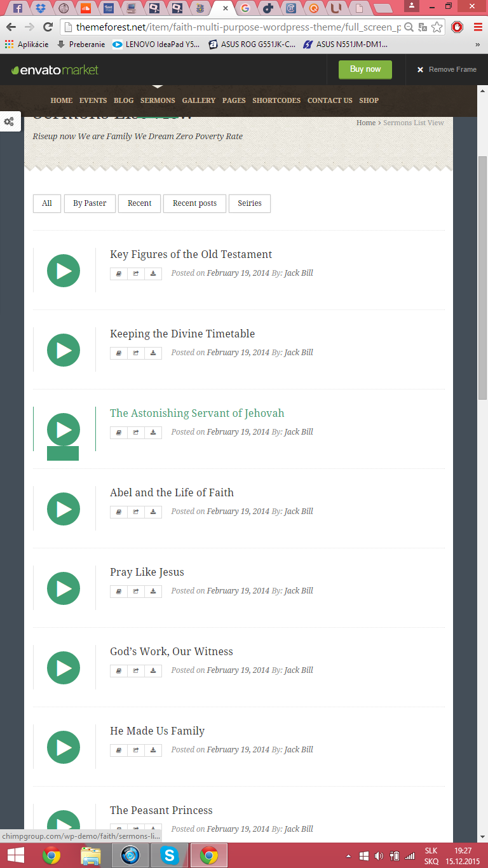Open Skype from the taskbar
This screenshot has height=868, width=488.
[x=170, y=855]
